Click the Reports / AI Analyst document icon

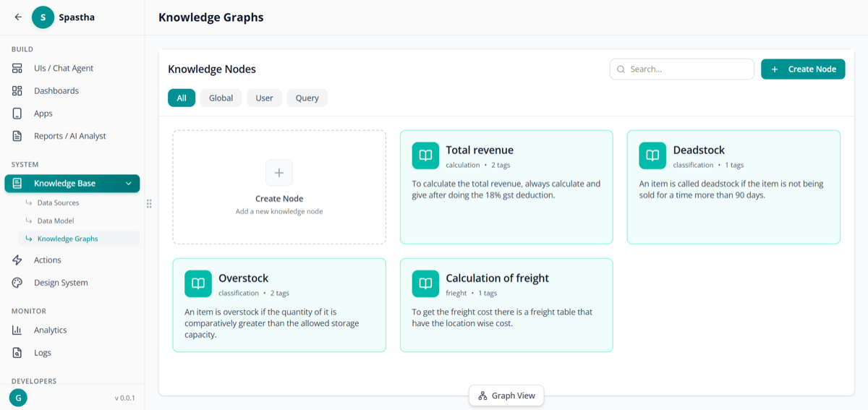click(x=17, y=136)
